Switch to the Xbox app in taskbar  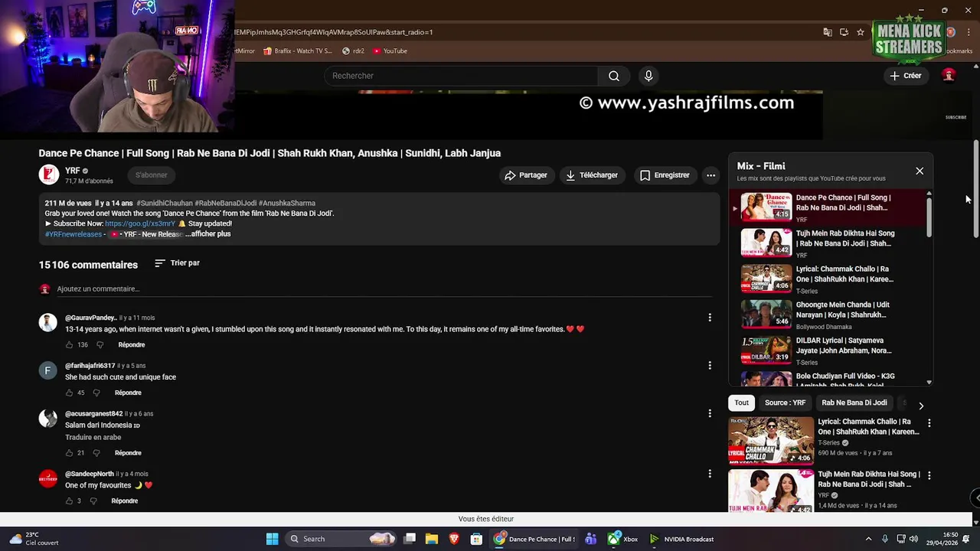click(x=623, y=539)
